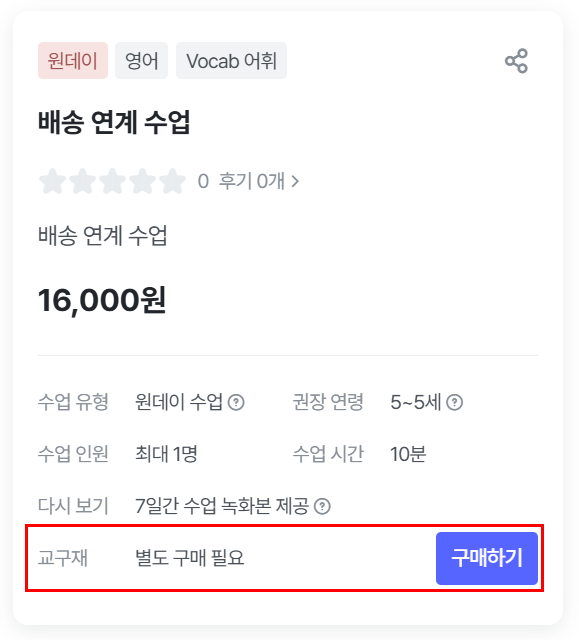Screen dimensions: 579x640
Task: Expand reviews via the chevron arrow
Action: click(x=295, y=181)
